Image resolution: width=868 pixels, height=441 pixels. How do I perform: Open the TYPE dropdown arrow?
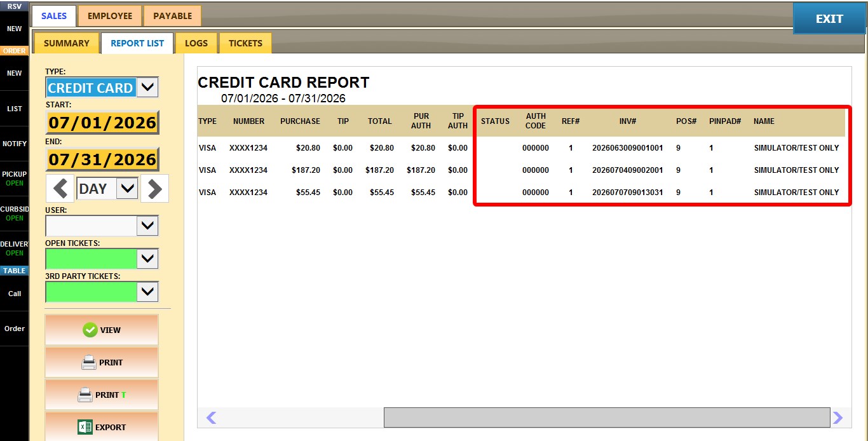(x=147, y=88)
